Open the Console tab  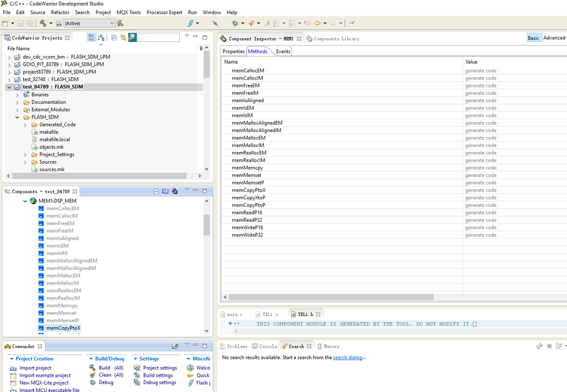tap(264, 346)
